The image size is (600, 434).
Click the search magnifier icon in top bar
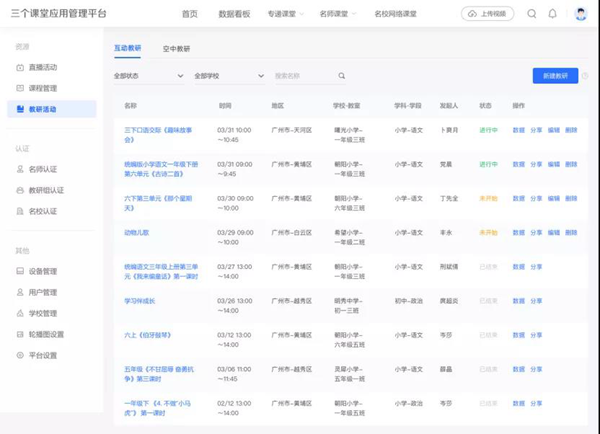[x=531, y=14]
